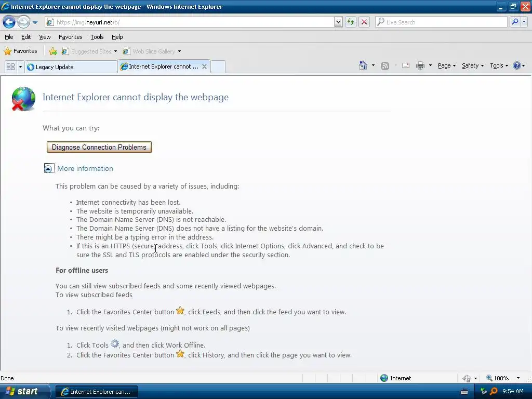532x399 pixels.
Task: Open the Page command menu
Action: [x=446, y=66]
